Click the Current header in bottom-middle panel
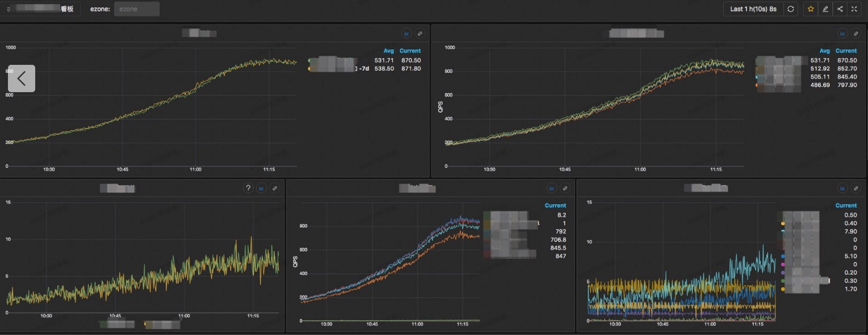The image size is (868, 335). point(555,205)
